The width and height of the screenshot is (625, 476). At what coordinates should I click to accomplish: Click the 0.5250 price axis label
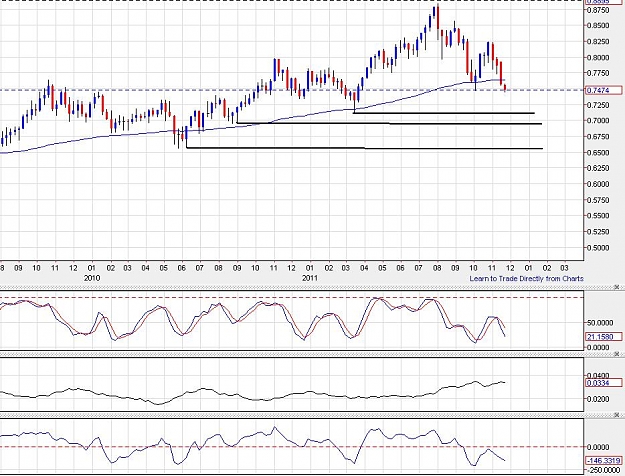coord(599,232)
